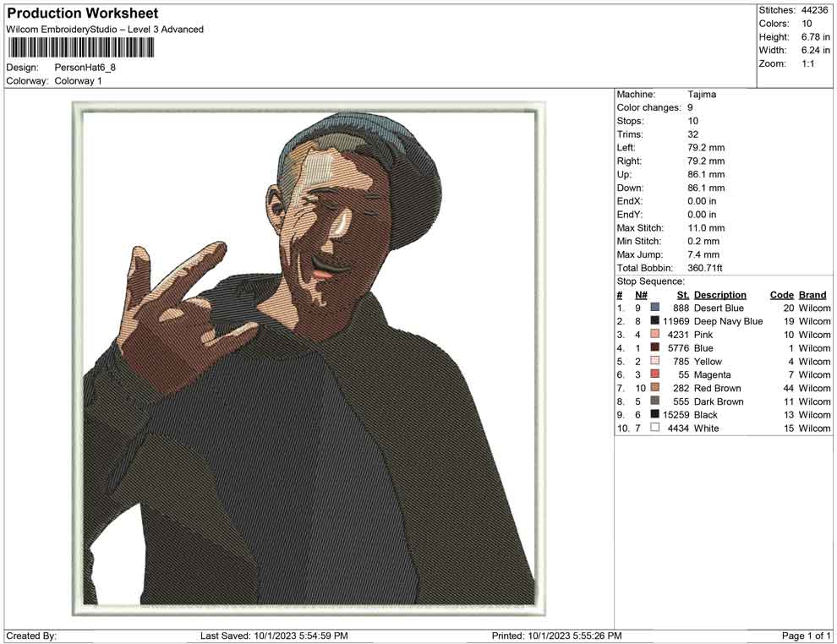The image size is (837, 644).
Task: Click the swatch in the Blue row
Action: pyautogui.click(x=655, y=347)
